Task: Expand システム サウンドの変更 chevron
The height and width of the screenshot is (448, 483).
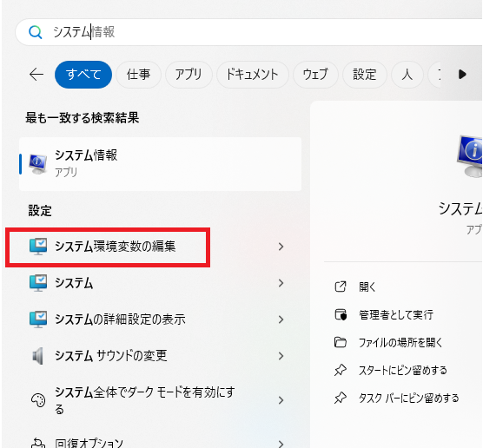Action: [x=281, y=356]
